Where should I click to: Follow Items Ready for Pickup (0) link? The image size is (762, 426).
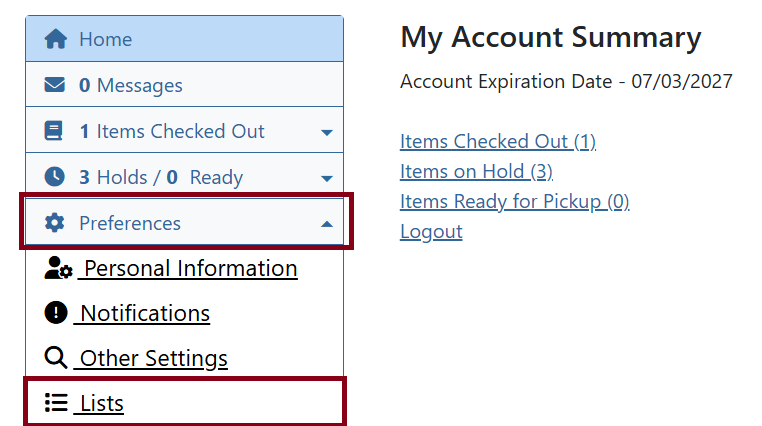tap(515, 202)
